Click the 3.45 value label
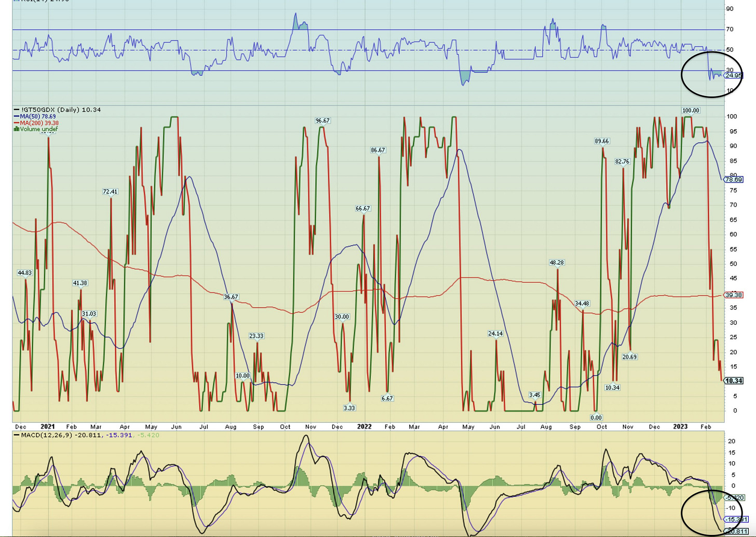This screenshot has height=537, width=756. (x=535, y=395)
